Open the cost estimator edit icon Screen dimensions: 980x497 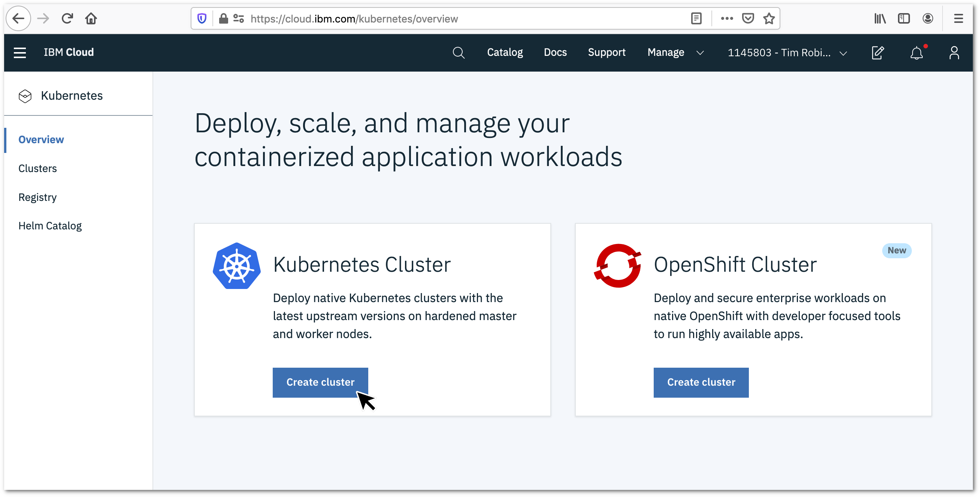click(x=878, y=52)
